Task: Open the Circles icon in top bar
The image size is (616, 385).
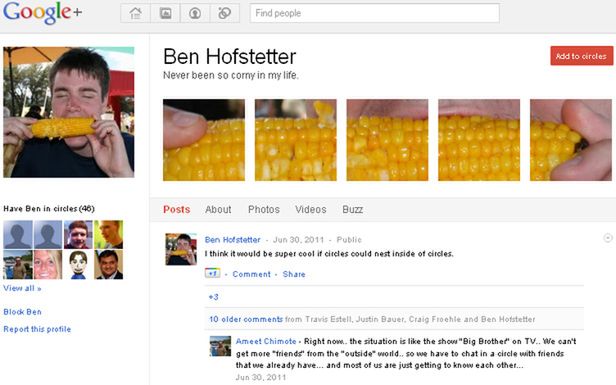Action: 224,13
